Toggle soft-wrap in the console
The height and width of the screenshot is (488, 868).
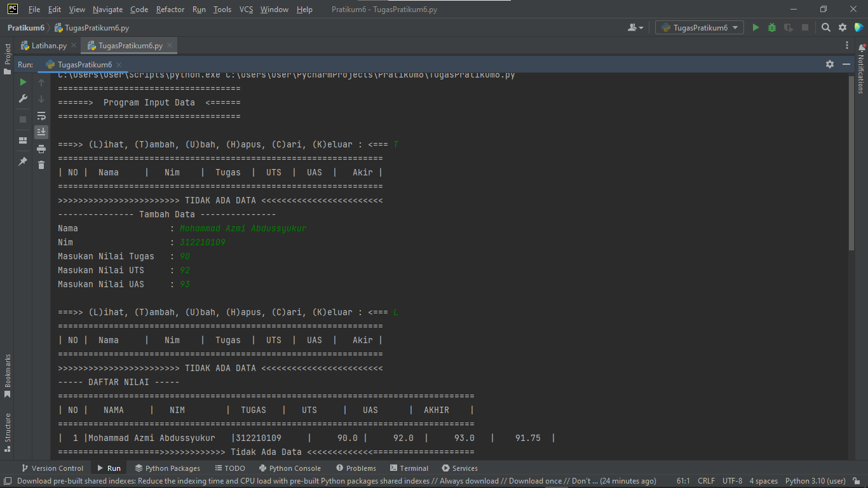click(41, 116)
